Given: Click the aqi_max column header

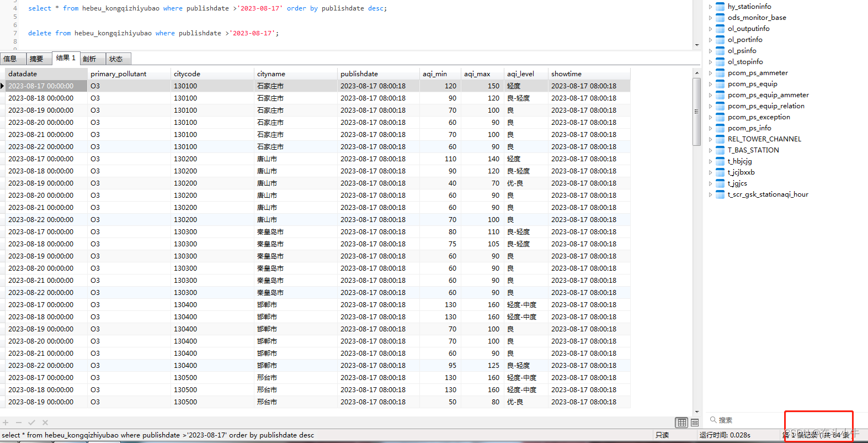Looking at the screenshot, I should (482, 74).
